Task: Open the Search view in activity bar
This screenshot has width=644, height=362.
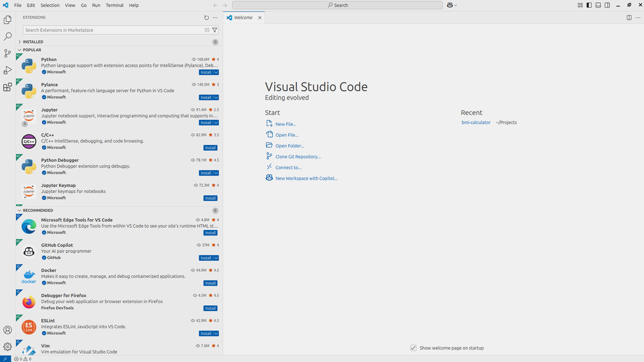Action: pyautogui.click(x=8, y=37)
